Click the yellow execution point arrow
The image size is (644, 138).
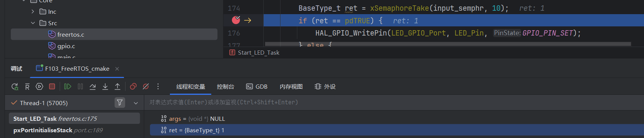(248, 21)
